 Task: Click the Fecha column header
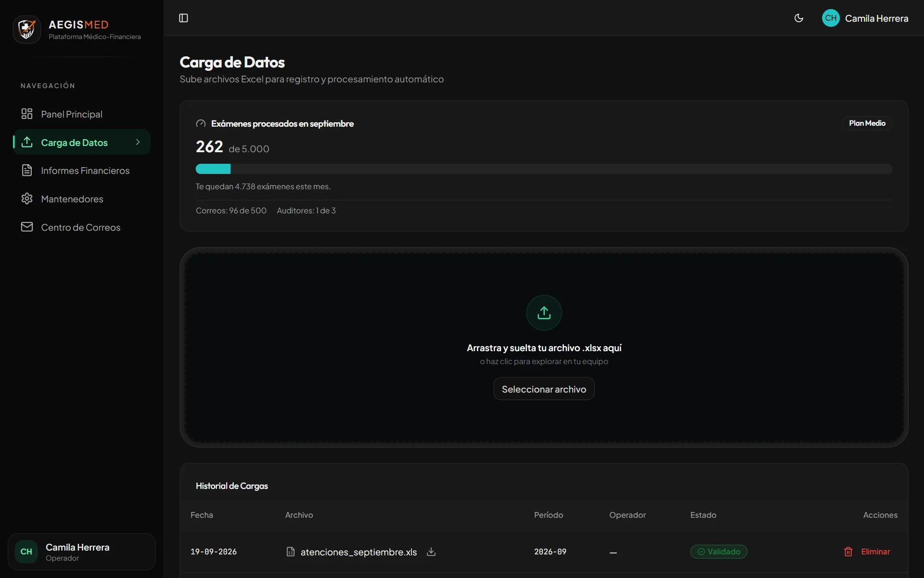point(202,515)
